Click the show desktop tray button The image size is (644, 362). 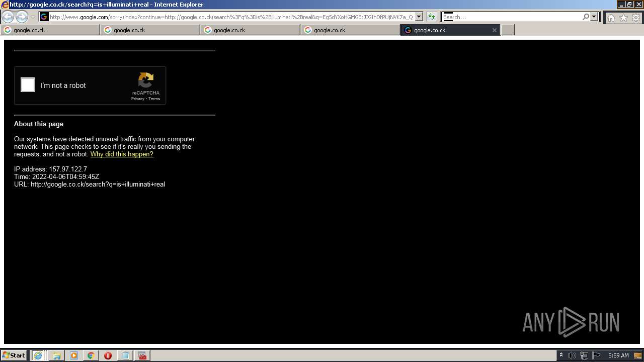click(638, 355)
